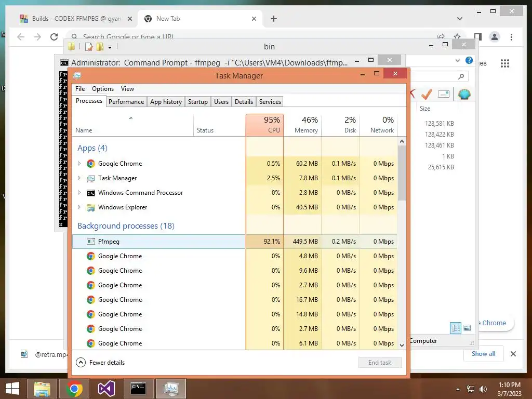Screen dimensions: 532x399
Task: Open the Windows Start button
Action: 12,389
